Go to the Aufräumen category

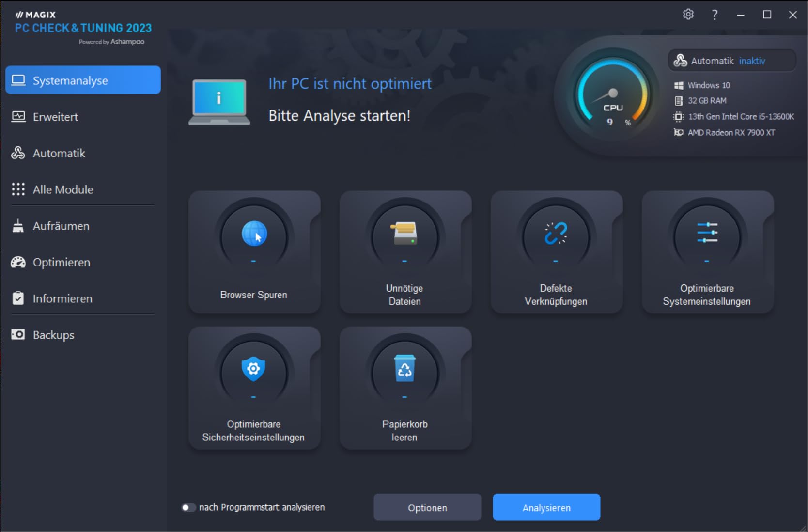pyautogui.click(x=83, y=226)
